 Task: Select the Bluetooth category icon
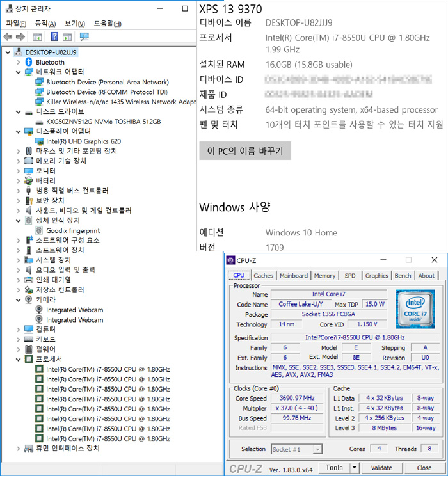(29, 62)
